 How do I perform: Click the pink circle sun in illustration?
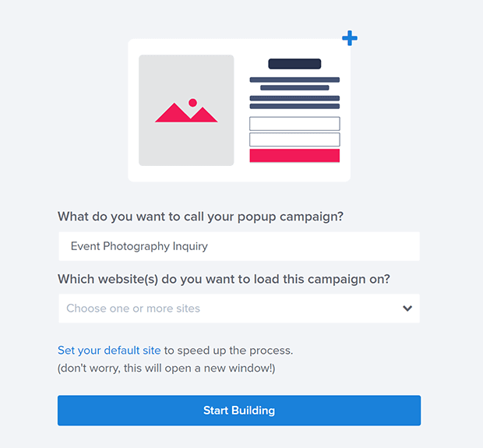coord(193,103)
